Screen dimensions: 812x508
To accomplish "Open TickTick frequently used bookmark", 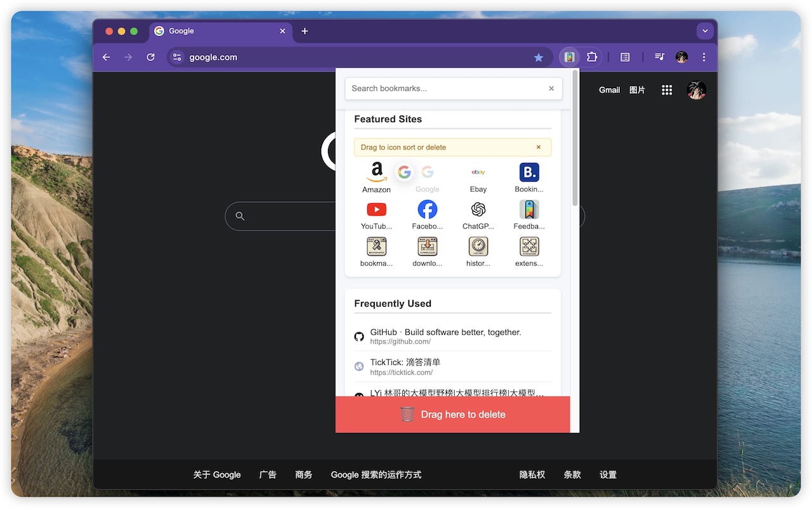I will (x=452, y=366).
